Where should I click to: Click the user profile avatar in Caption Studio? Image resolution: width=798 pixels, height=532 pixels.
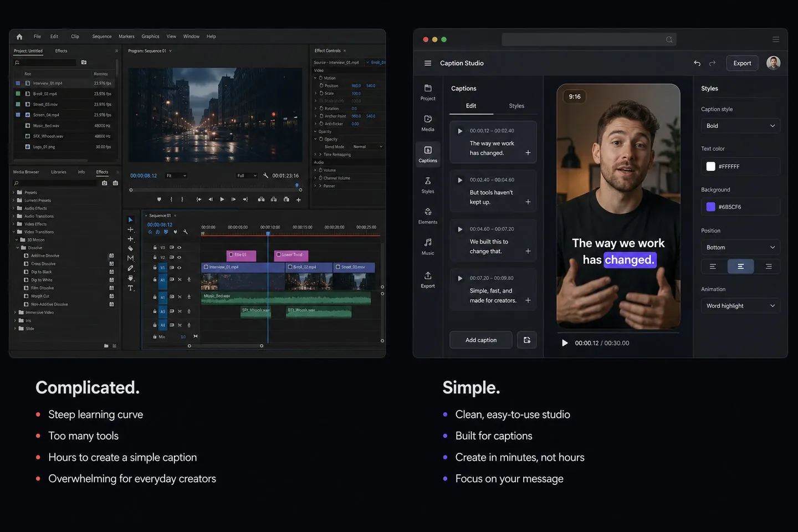[773, 63]
